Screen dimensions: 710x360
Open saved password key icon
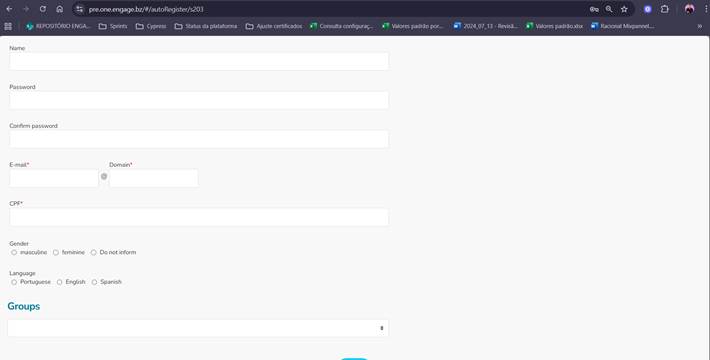594,9
